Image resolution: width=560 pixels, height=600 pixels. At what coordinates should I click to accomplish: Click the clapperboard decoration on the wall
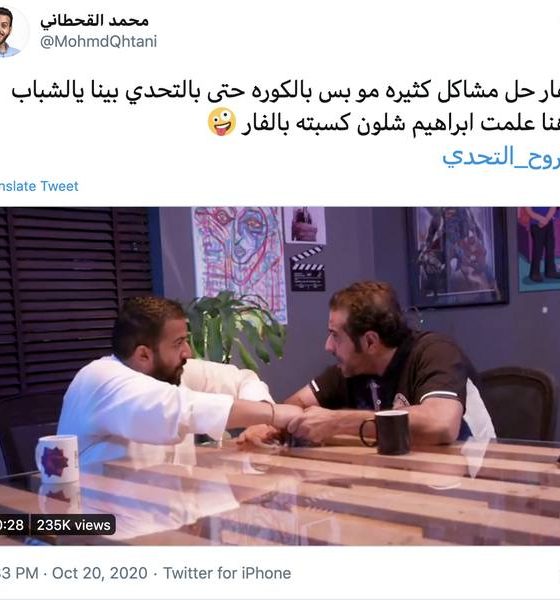[308, 269]
